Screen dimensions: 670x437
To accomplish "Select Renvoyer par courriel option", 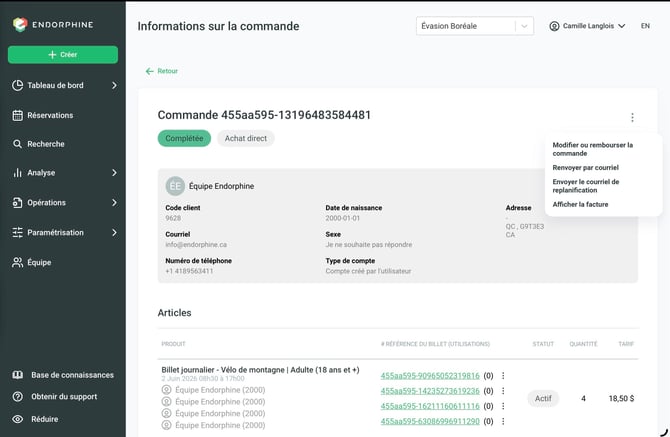I will pyautogui.click(x=585, y=167).
